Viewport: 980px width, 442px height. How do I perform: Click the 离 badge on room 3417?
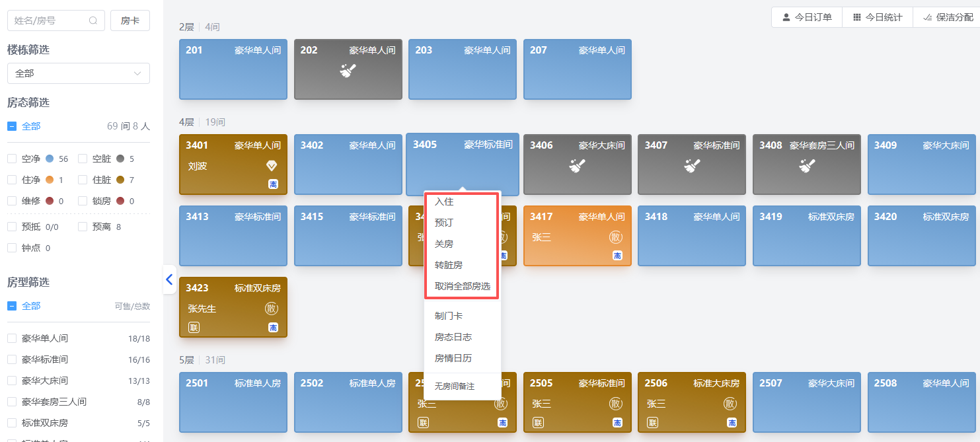(617, 256)
